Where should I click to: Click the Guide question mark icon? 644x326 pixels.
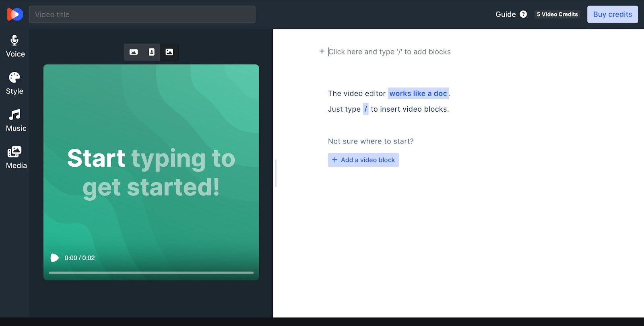point(523,15)
